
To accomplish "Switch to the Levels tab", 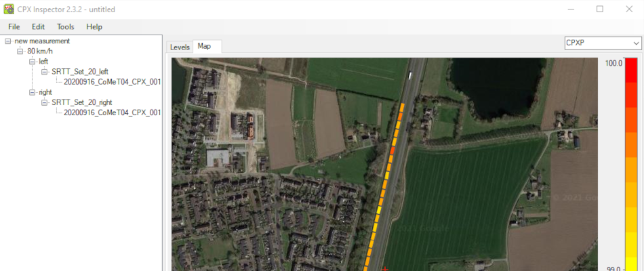I will (180, 47).
